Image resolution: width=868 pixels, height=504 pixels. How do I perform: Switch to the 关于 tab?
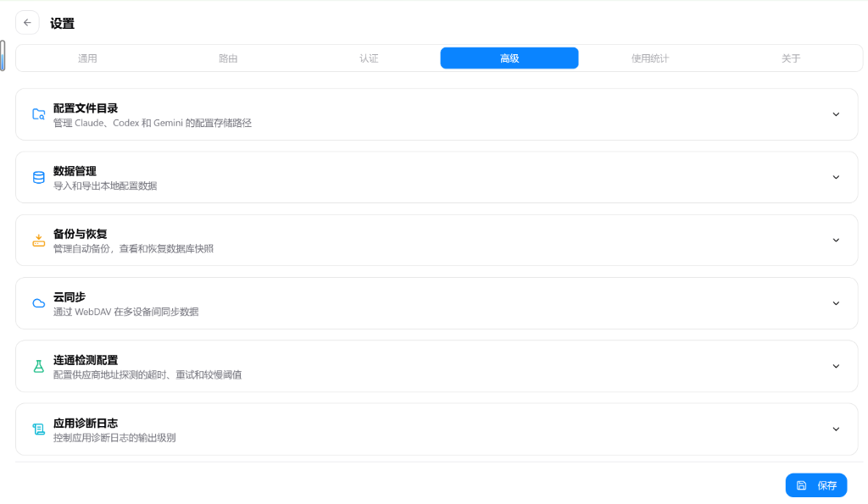[791, 58]
